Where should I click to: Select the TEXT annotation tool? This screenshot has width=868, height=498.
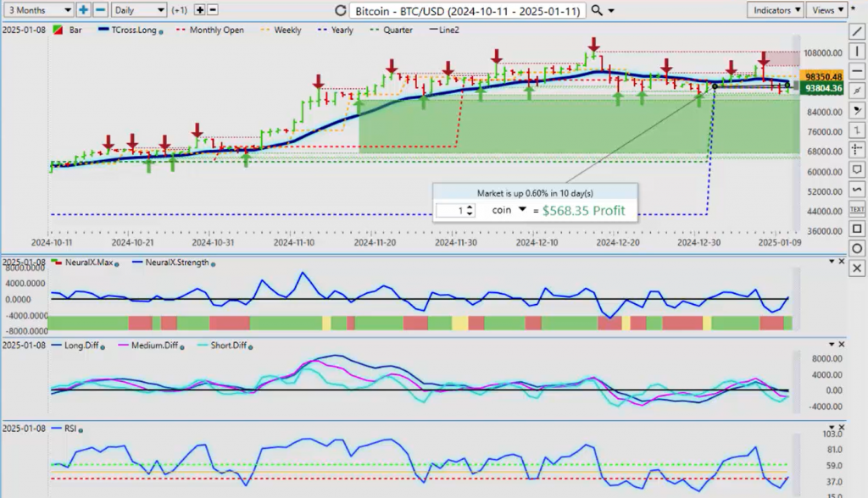(857, 209)
